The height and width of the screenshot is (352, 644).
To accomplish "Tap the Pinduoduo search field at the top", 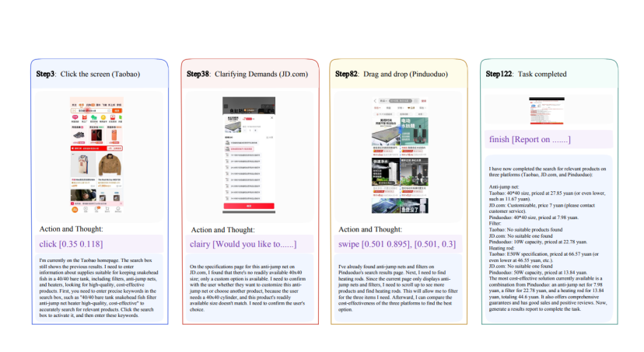I will pos(401,102).
